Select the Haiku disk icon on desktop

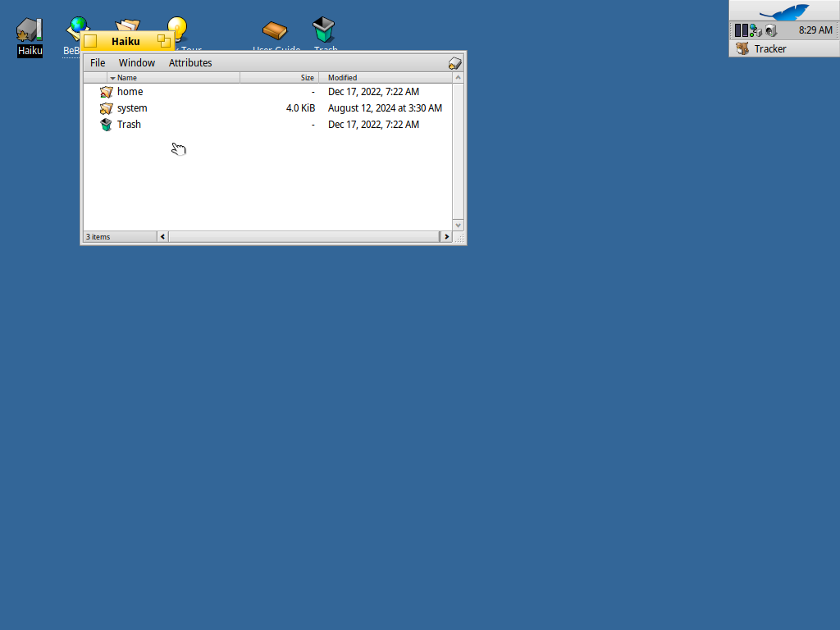pos(29,30)
